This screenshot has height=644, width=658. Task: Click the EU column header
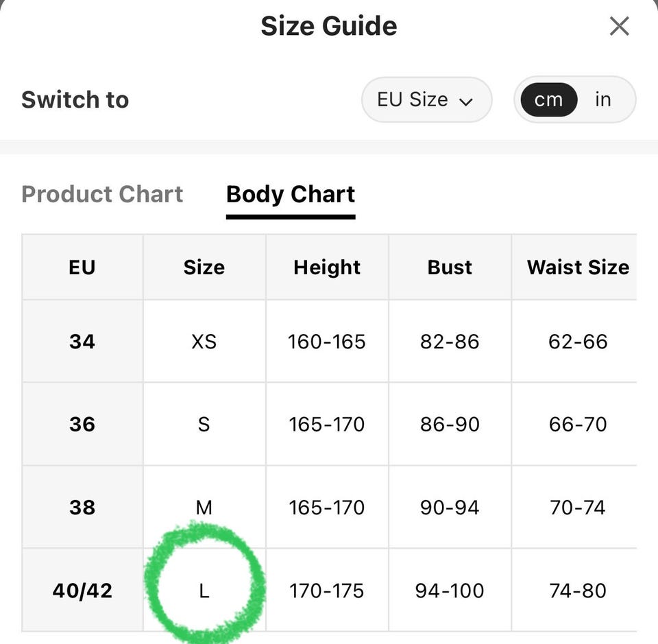(82, 267)
